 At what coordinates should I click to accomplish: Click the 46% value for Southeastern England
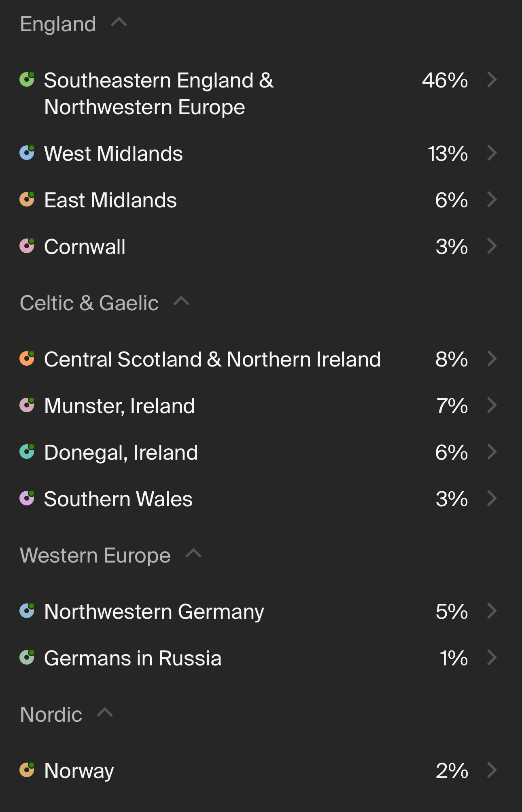[x=445, y=80]
